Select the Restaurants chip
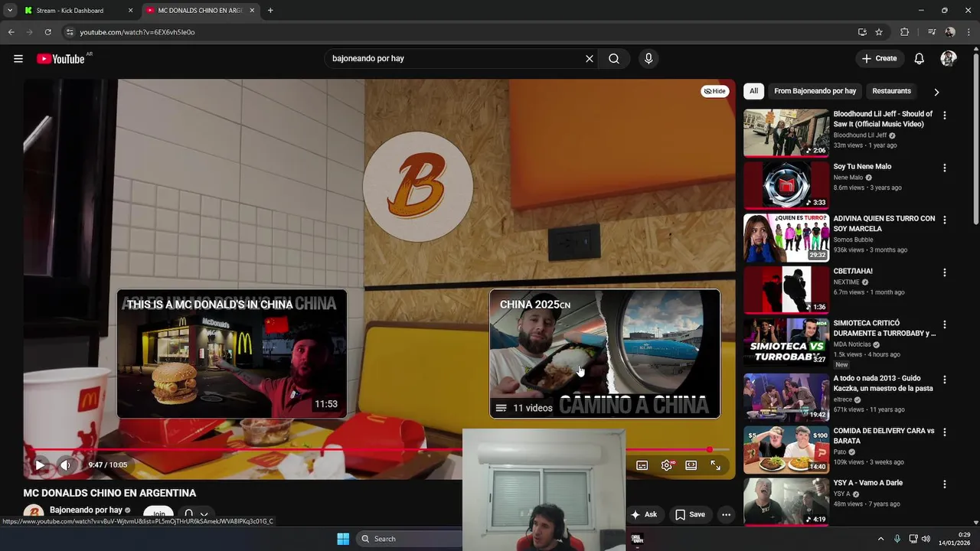The image size is (980, 551). 891,91
